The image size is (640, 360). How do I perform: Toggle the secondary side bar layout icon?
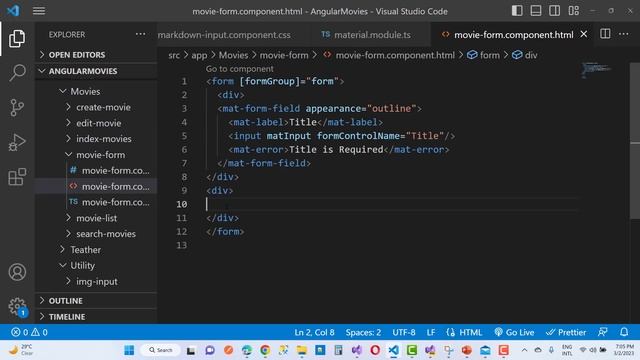coord(554,11)
